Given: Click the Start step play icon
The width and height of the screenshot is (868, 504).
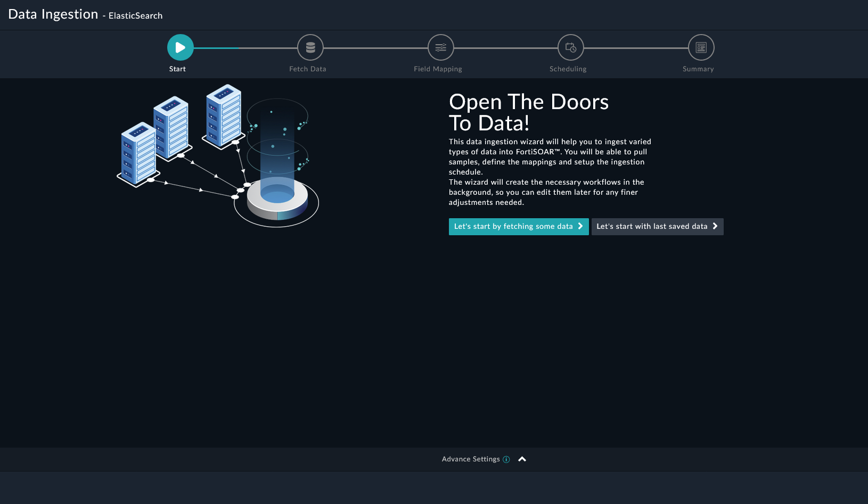Looking at the screenshot, I should (180, 48).
